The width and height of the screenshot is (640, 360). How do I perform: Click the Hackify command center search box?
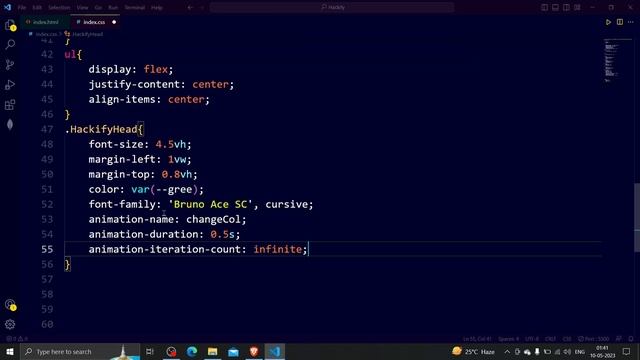[332, 7]
